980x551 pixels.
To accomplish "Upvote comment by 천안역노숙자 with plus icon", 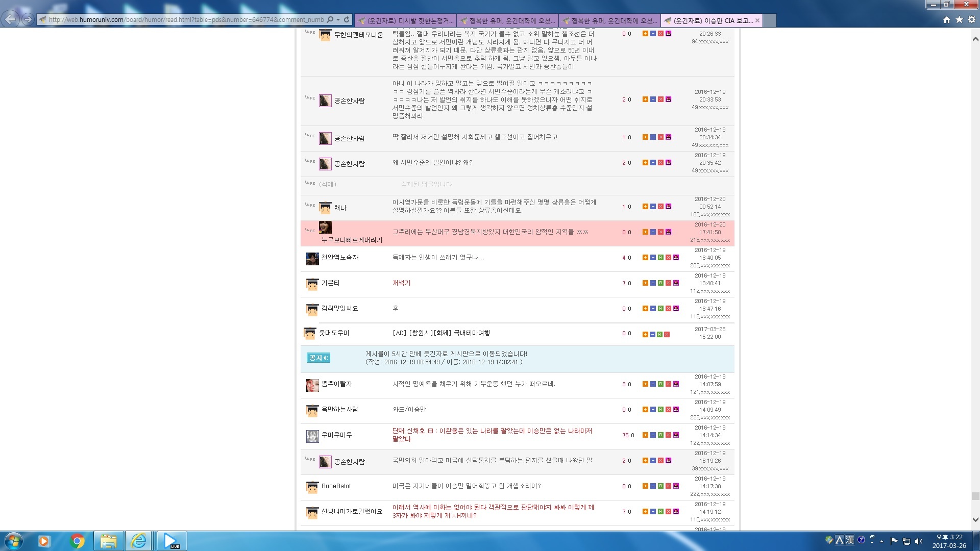I will tap(645, 258).
